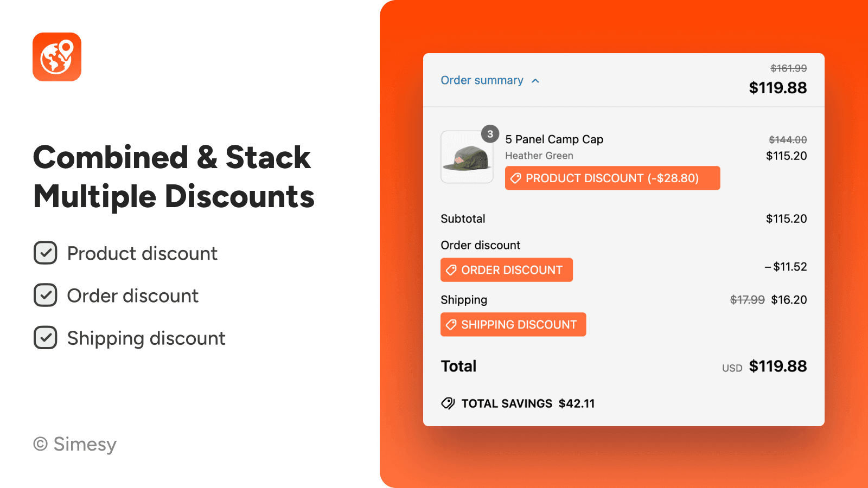Click the Order summary link text
The width and height of the screenshot is (868, 488).
coord(482,80)
